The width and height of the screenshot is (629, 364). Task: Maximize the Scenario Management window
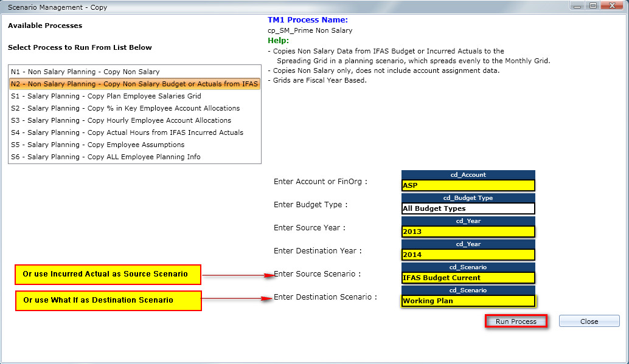pos(593,5)
